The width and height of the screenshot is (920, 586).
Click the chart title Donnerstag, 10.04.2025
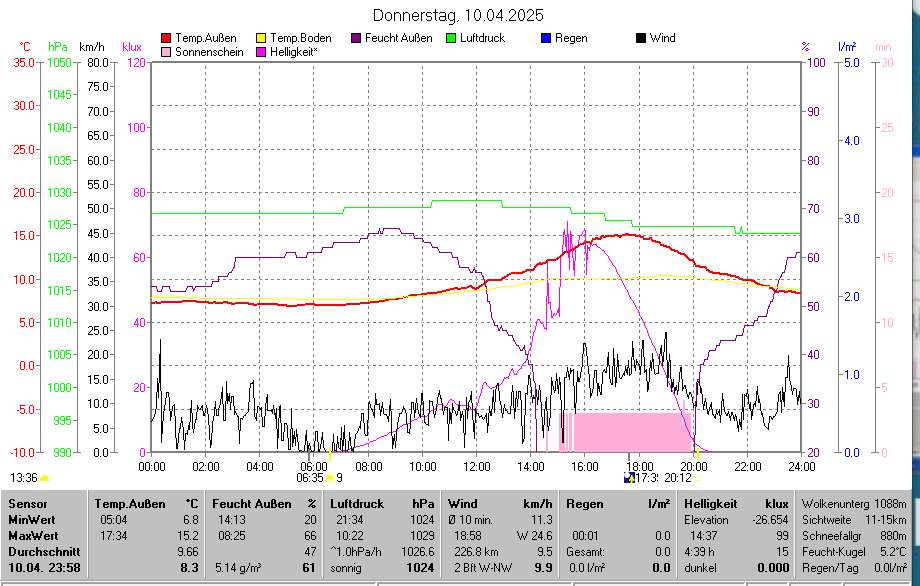[458, 15]
